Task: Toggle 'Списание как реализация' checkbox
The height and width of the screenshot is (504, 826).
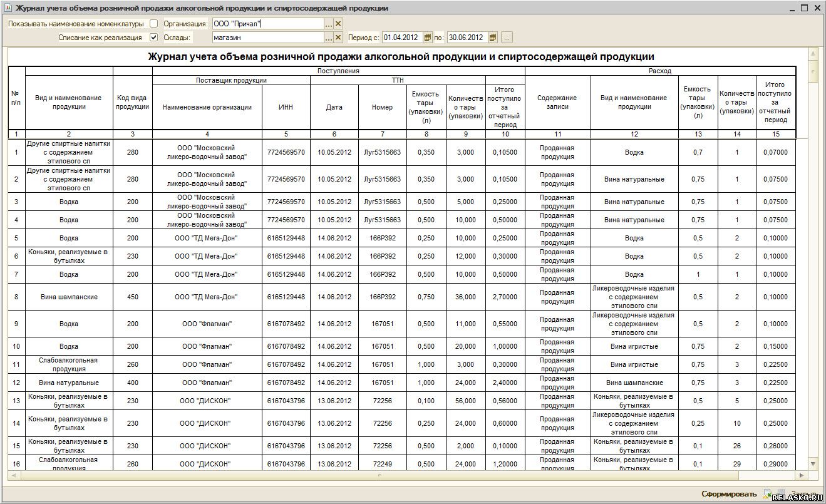Action: pos(154,38)
